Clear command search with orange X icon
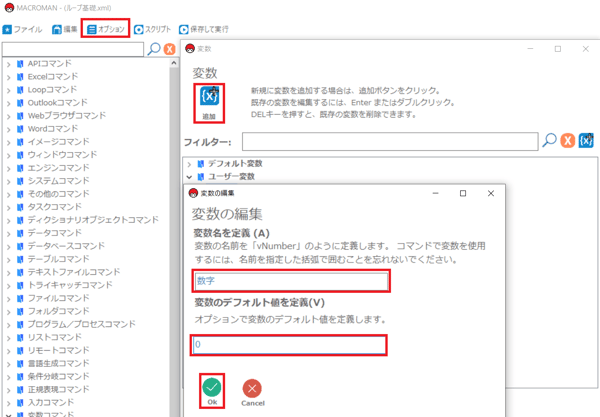Viewport: 600px width, 417px height. (170, 49)
